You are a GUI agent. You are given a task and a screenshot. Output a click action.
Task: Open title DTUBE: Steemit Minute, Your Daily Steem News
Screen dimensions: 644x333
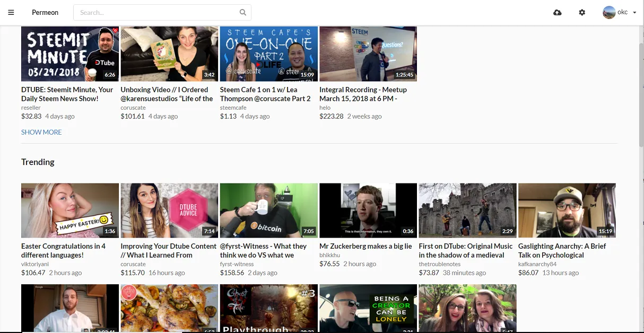click(x=67, y=94)
